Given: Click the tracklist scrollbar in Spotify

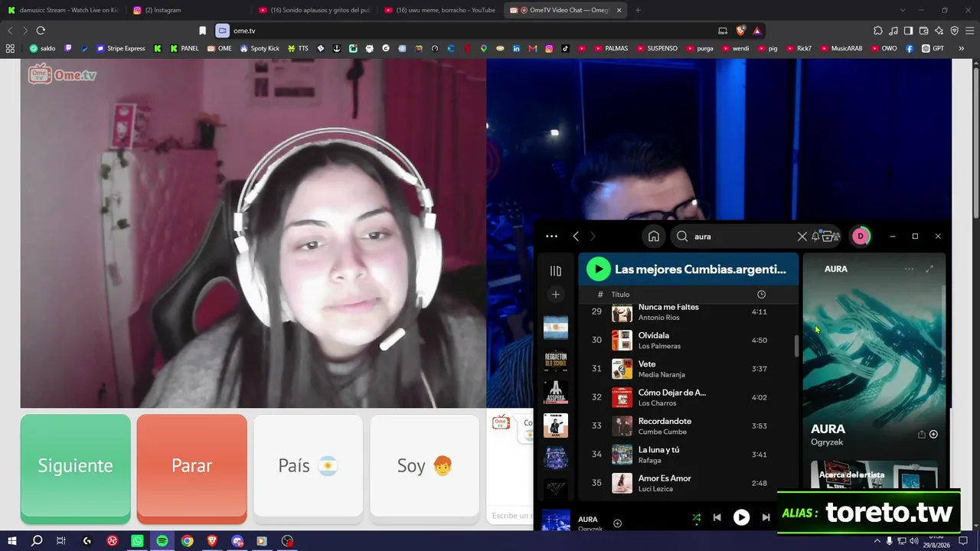Looking at the screenshot, I should [796, 346].
